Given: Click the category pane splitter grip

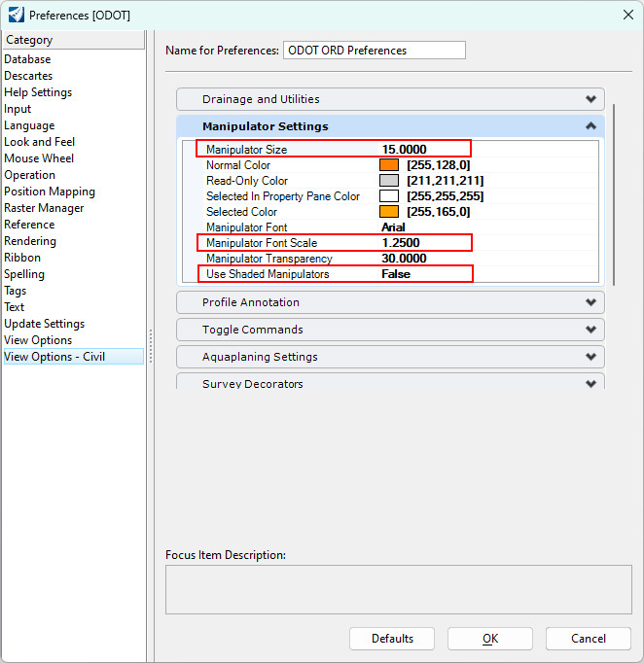Looking at the screenshot, I should (x=150, y=346).
